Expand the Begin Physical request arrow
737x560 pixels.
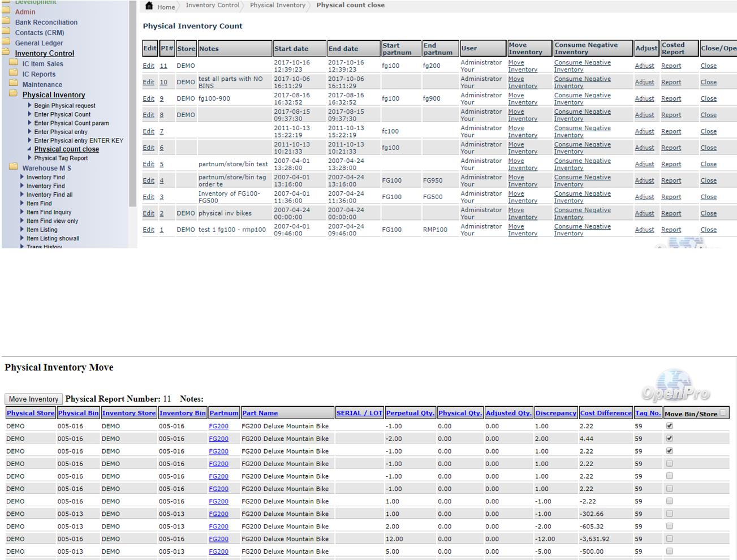click(x=29, y=105)
